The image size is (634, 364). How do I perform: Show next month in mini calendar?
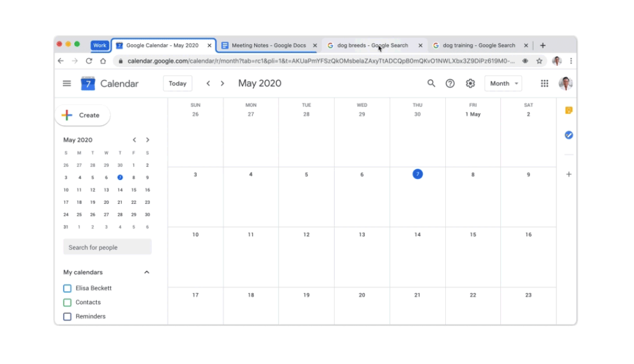coord(148,140)
